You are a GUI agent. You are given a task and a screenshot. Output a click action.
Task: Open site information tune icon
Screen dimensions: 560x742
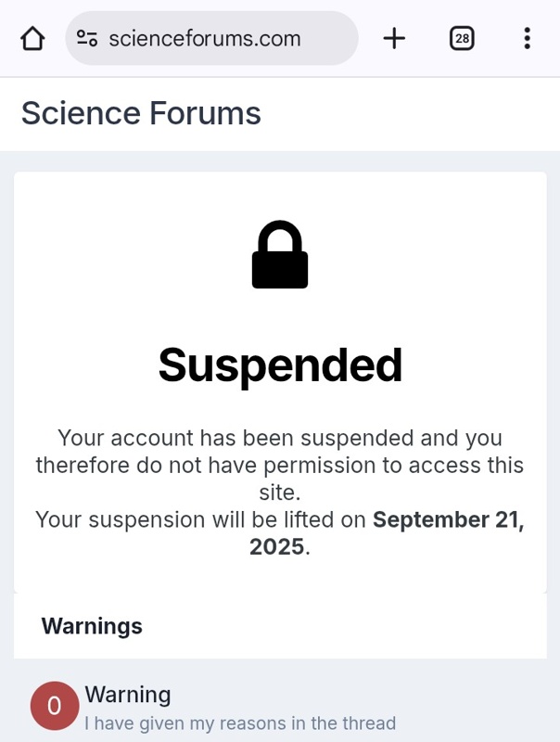[x=87, y=38]
